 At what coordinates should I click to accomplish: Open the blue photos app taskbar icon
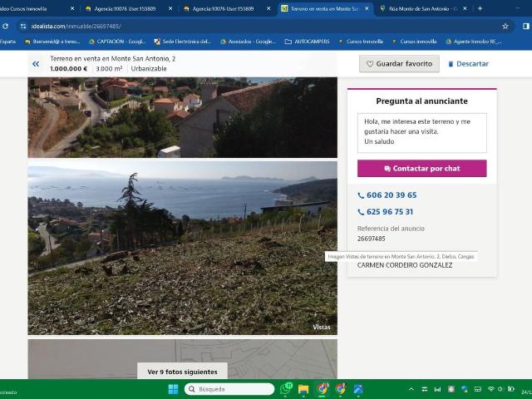(x=358, y=389)
